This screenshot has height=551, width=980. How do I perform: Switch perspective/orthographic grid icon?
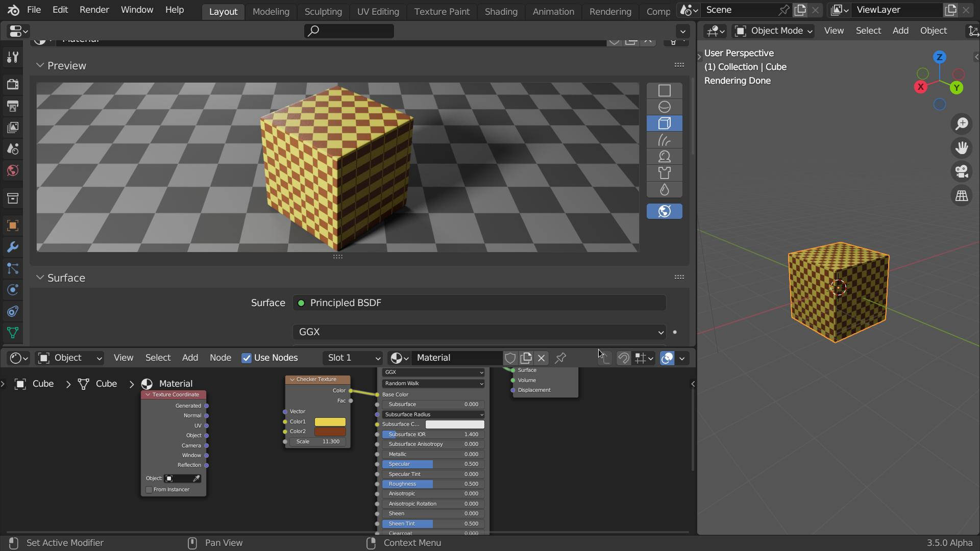tap(962, 196)
